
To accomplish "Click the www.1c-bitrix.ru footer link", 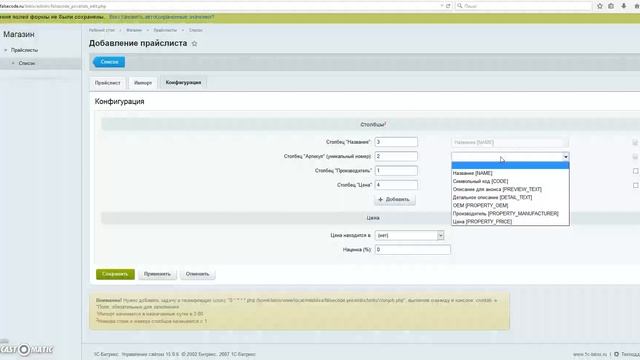I will pyautogui.click(x=590, y=354).
